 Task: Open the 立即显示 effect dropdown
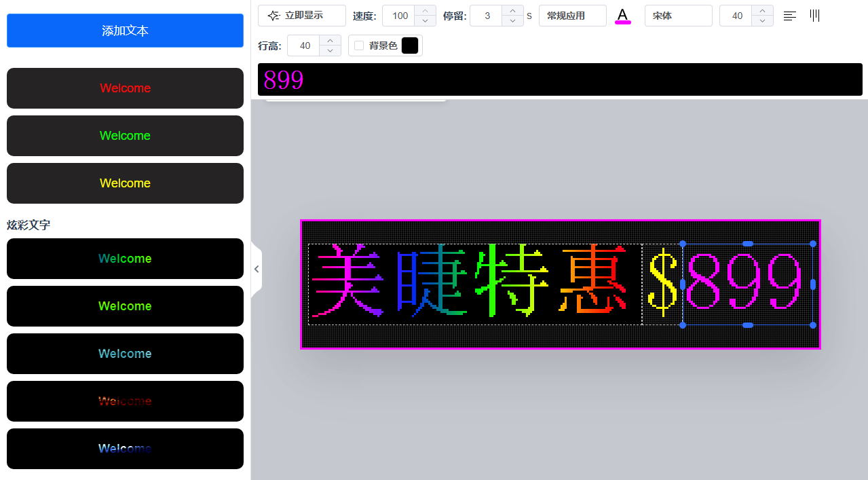(302, 16)
